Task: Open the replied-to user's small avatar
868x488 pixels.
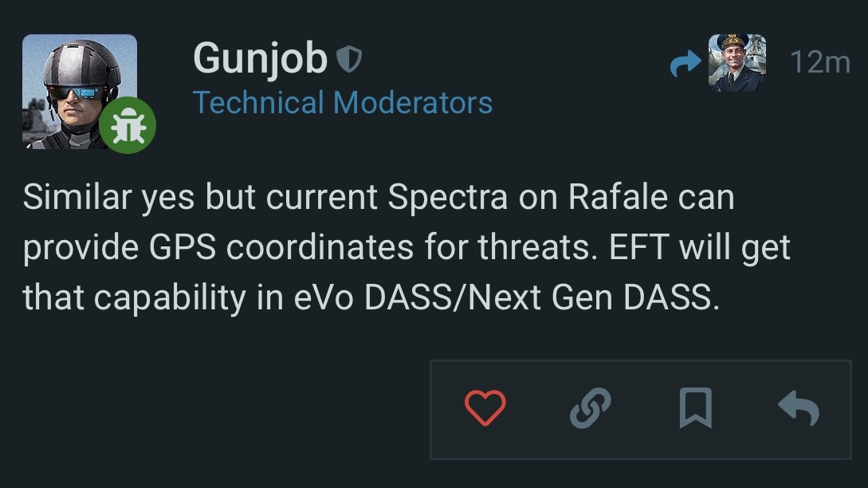Action: click(737, 63)
